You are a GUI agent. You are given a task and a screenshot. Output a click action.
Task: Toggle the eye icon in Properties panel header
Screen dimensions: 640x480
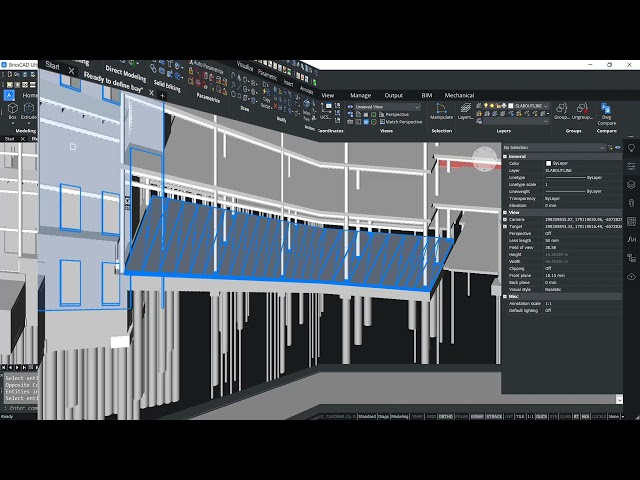(x=618, y=147)
